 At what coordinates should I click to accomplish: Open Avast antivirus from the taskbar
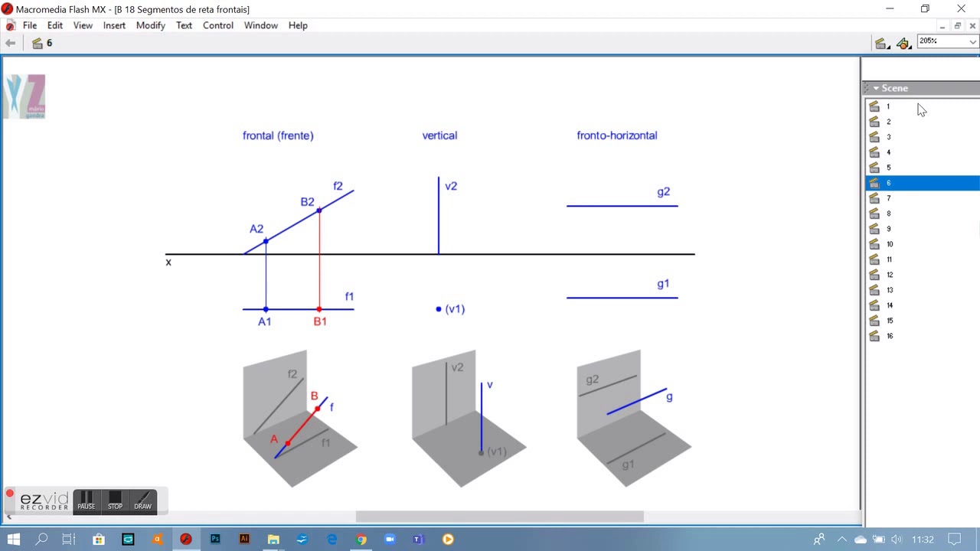[x=157, y=539]
